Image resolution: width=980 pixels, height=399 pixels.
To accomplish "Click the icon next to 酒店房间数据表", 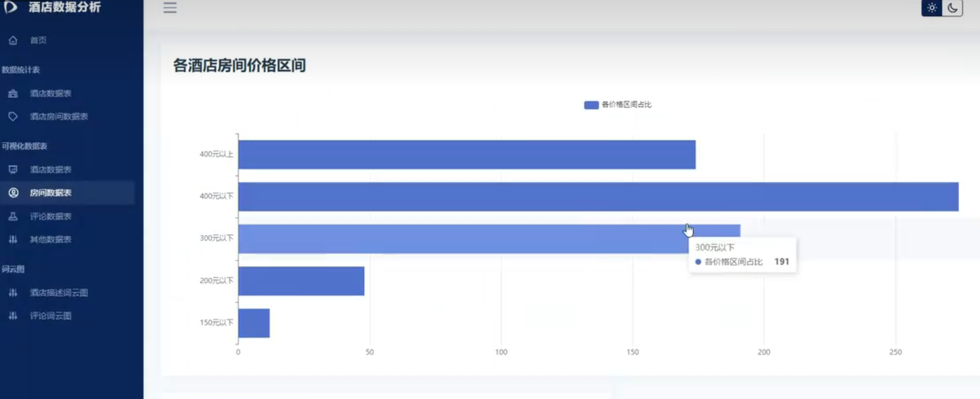I will 13,116.
